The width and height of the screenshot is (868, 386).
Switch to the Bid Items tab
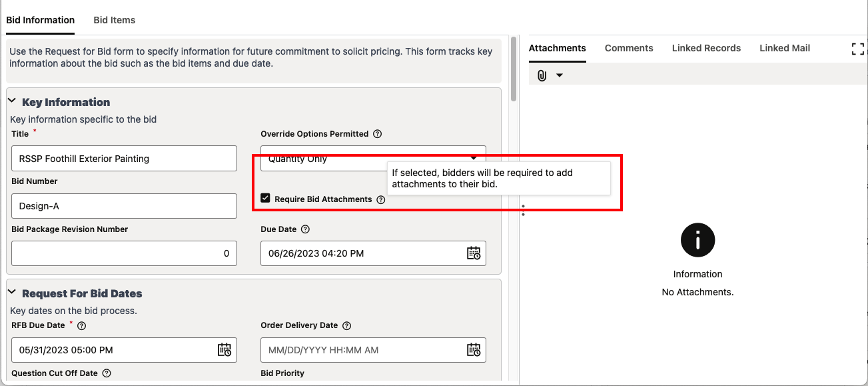[x=114, y=20]
